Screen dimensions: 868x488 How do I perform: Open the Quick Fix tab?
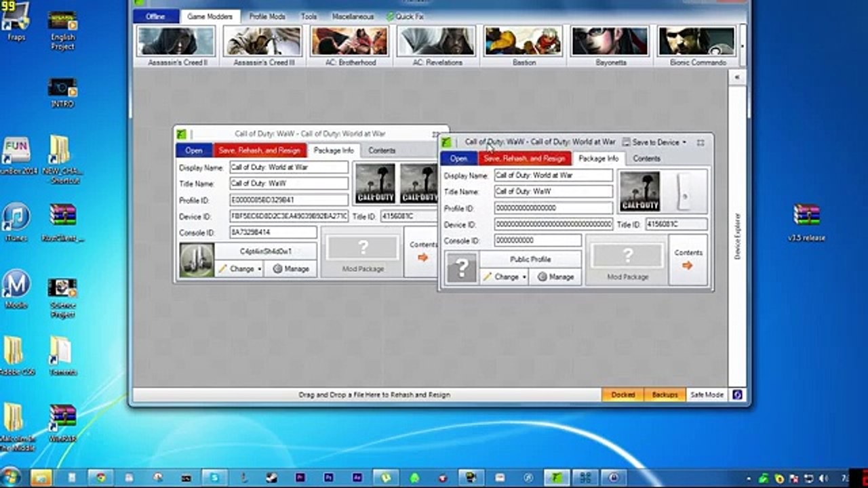405,16
